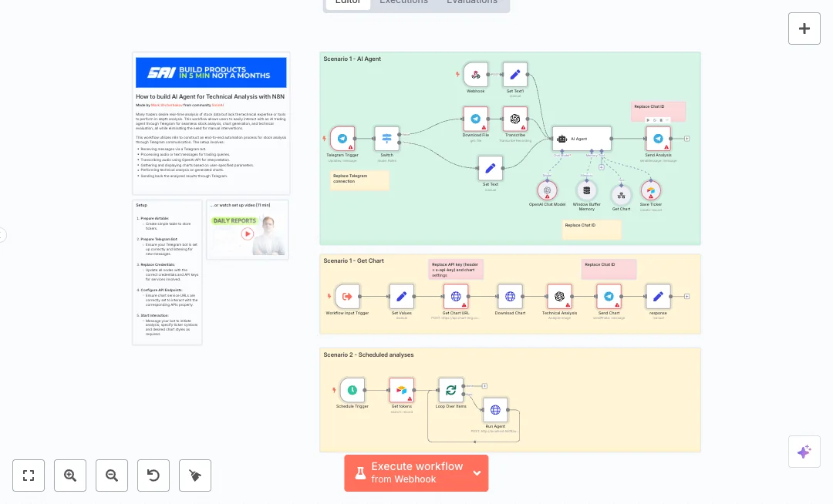Click the Save Ticker Airtable node

pos(650,190)
